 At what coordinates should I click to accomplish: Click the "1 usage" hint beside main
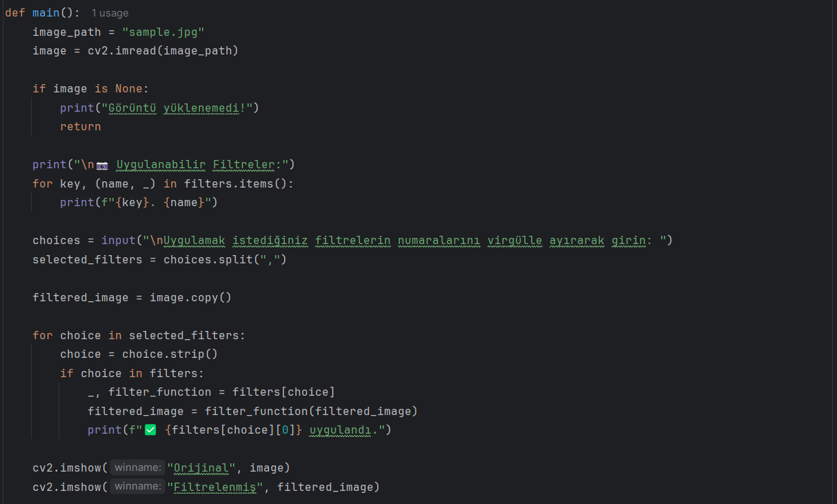point(110,13)
